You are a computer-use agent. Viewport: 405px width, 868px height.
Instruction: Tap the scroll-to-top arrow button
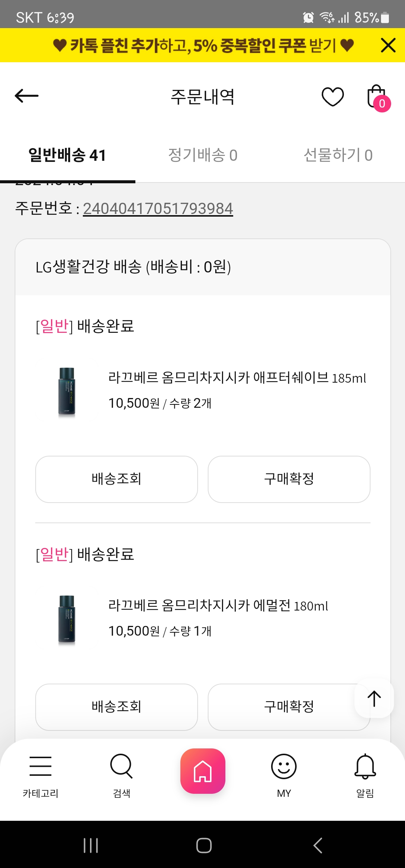(x=374, y=699)
